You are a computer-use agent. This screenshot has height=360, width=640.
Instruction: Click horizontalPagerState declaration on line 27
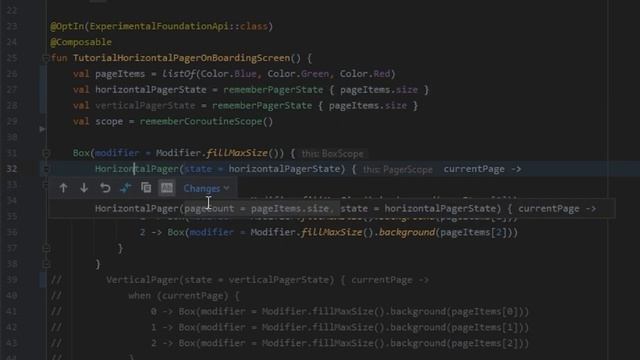151,90
